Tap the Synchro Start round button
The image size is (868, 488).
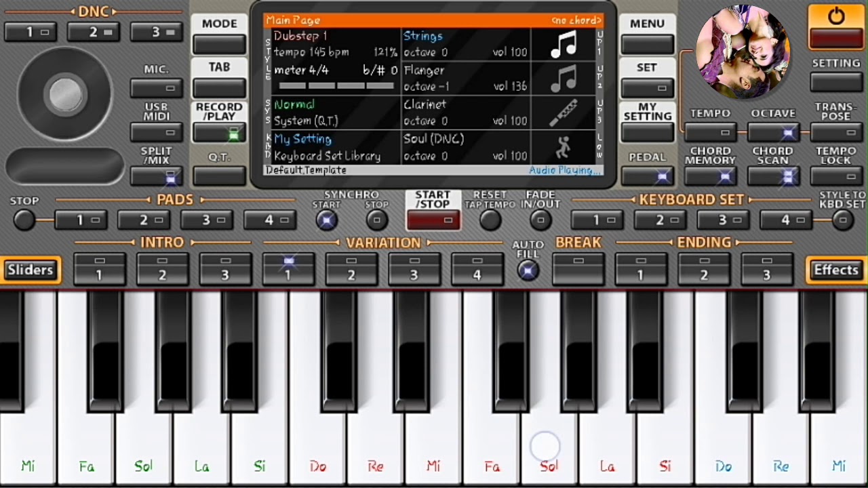point(327,220)
